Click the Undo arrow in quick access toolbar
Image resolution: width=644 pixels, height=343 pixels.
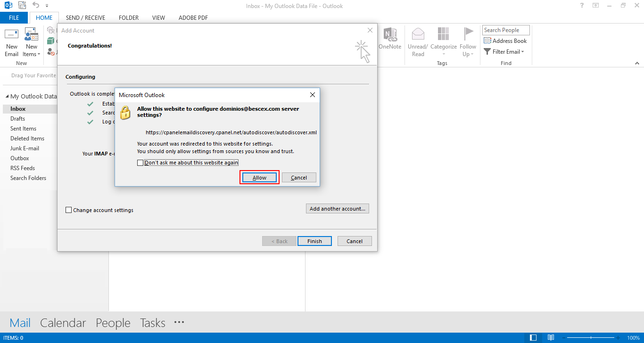36,6
